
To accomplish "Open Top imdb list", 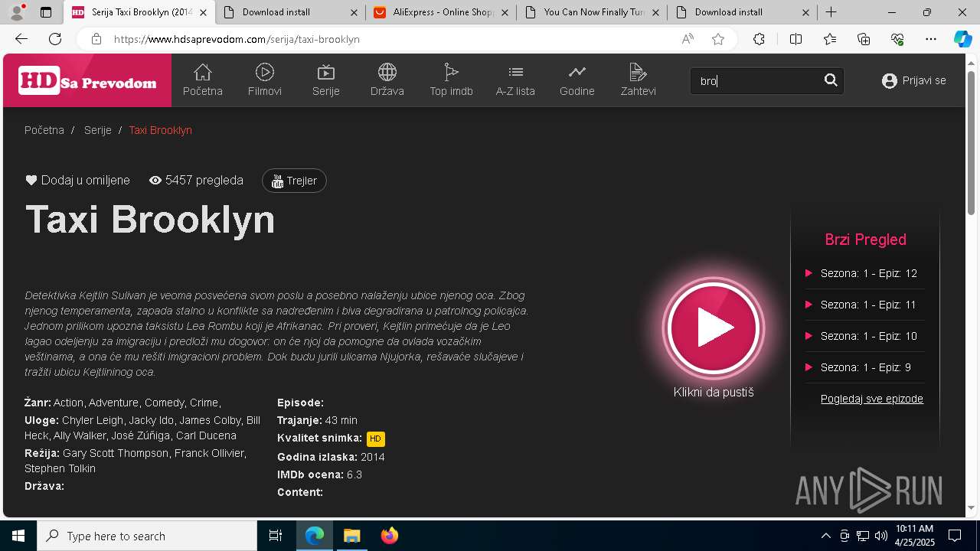I will (451, 80).
